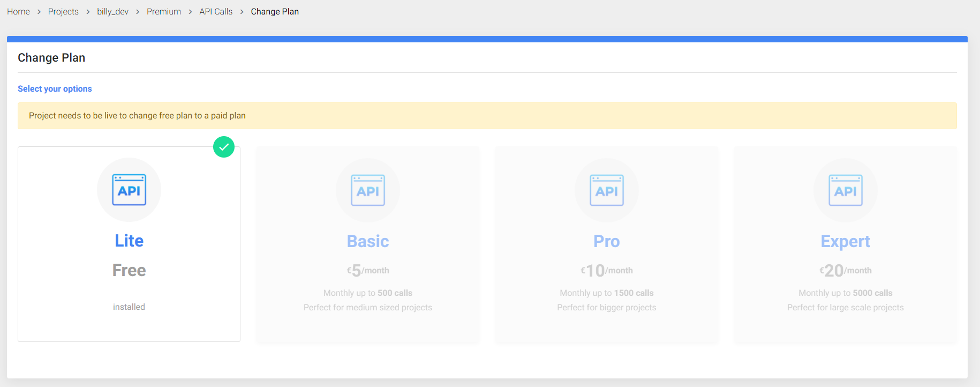Open Projects breadcrumb link
This screenshot has height=387, width=980.
pyautogui.click(x=63, y=12)
